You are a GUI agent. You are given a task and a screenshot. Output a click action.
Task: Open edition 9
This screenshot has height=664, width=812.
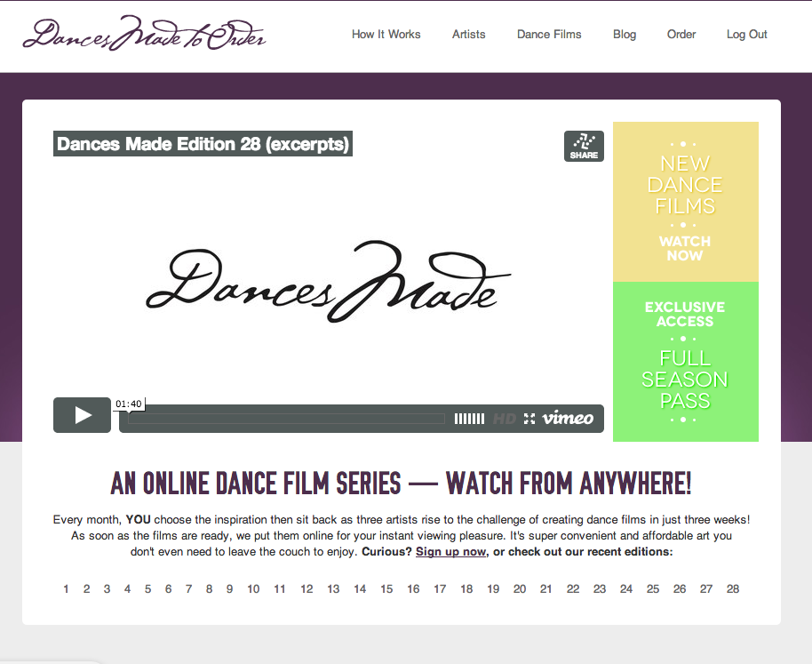point(229,589)
